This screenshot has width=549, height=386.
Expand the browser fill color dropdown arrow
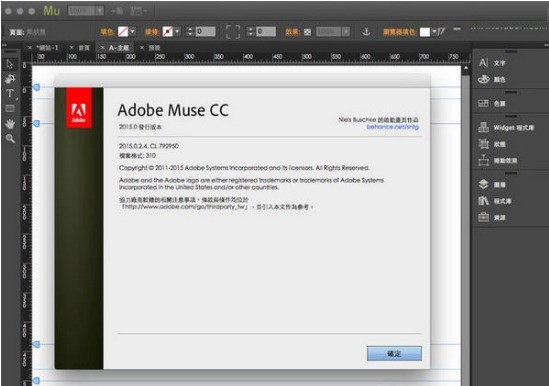434,32
